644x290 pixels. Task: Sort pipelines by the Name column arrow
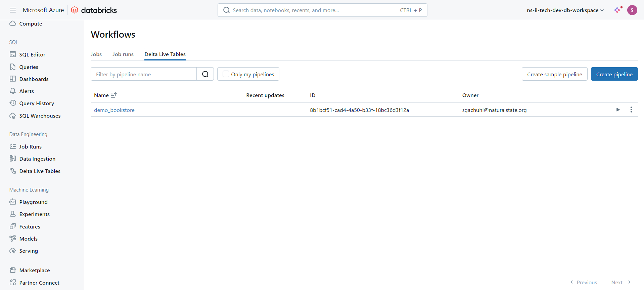pos(114,95)
